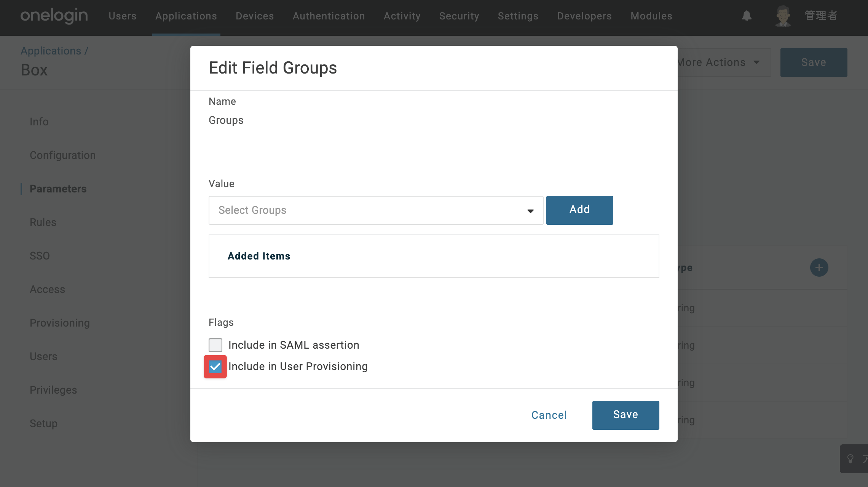Open the Modules top menu
Screen dimensions: 868x487
pos(651,16)
